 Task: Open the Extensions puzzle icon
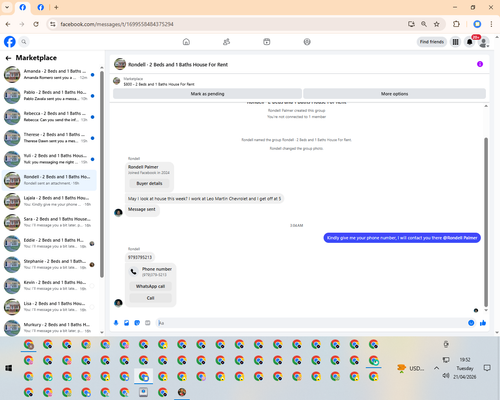tap(456, 24)
